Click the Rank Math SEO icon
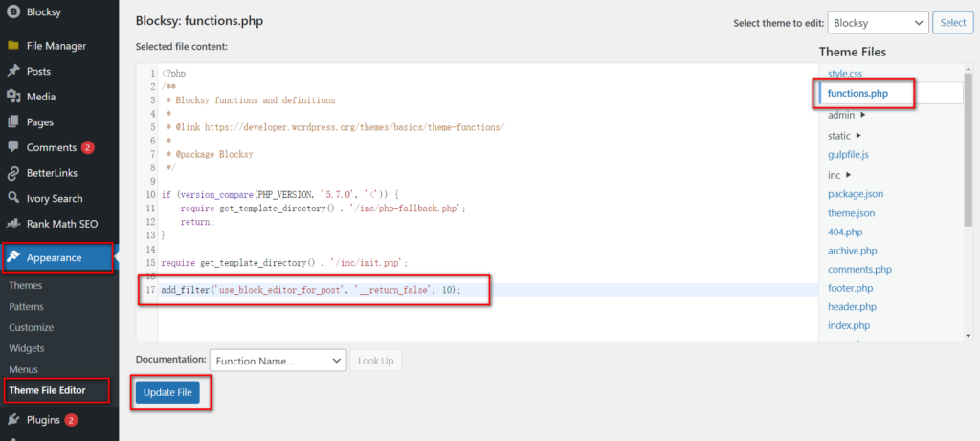The height and width of the screenshot is (441, 980). pos(12,224)
